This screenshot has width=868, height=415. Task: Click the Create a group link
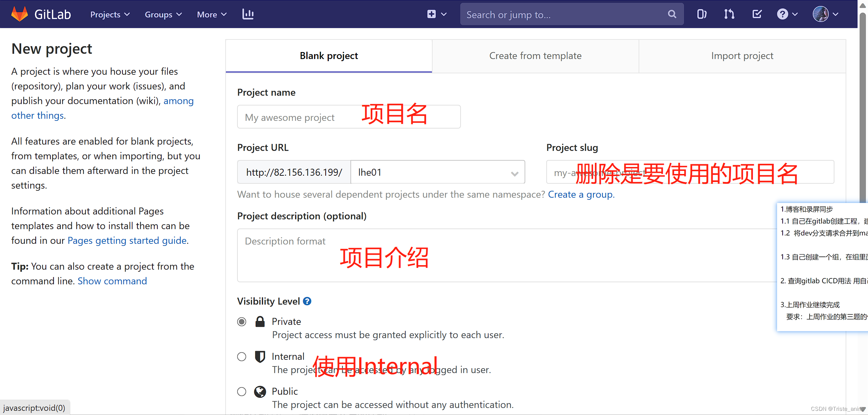point(581,195)
